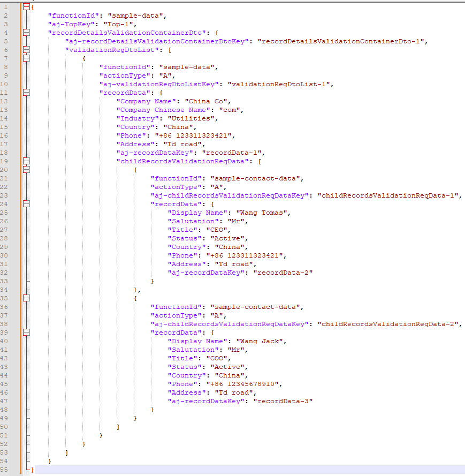The width and height of the screenshot is (465, 476).
Task: Collapse the recordData block on line 11
Action: coord(26,93)
